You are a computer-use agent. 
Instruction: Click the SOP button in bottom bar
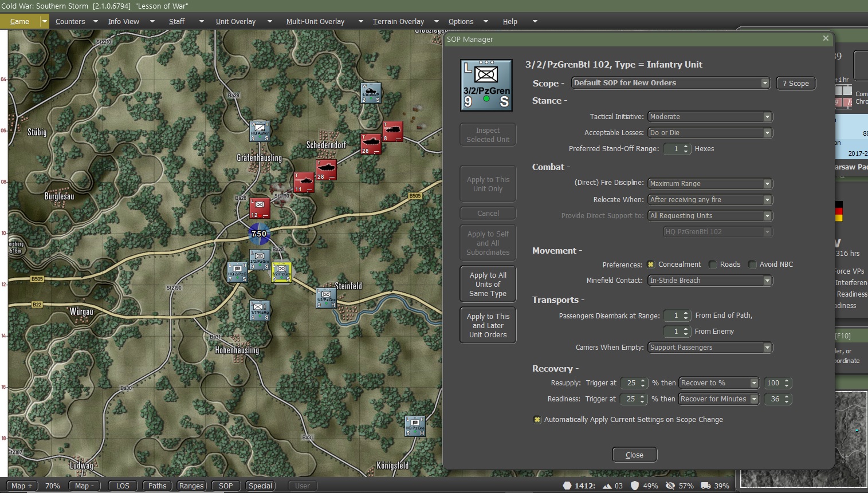226,486
